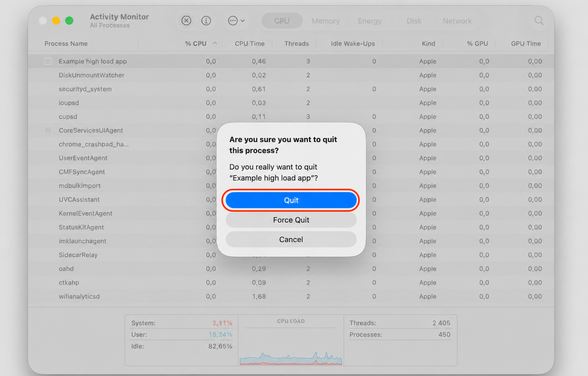Select the oahd process row
This screenshot has height=376, width=588.
tap(291, 269)
